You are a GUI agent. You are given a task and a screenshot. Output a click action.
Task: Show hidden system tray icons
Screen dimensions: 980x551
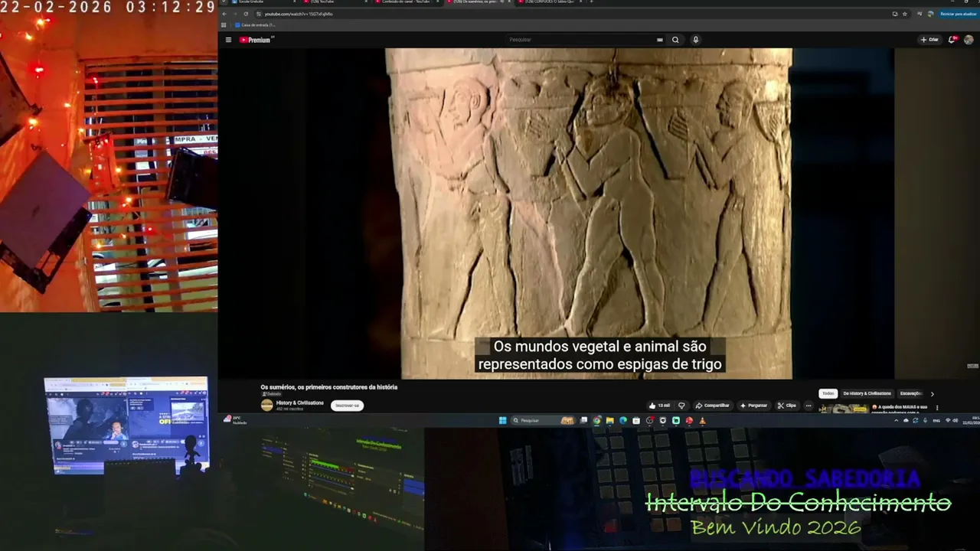(897, 420)
